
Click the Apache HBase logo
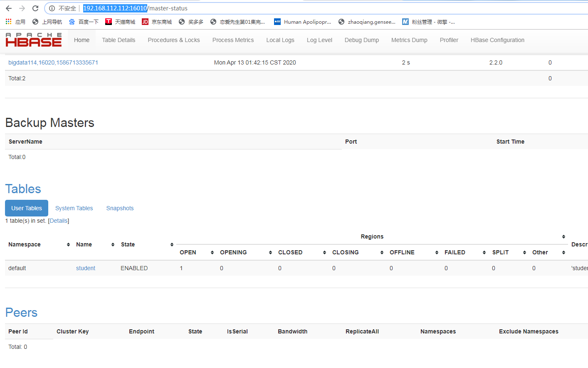click(x=33, y=40)
